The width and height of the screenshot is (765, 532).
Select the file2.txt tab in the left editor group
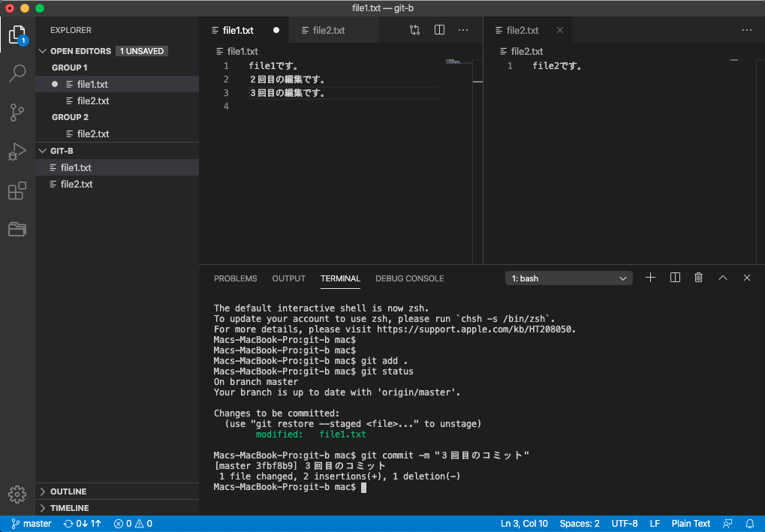(333, 30)
